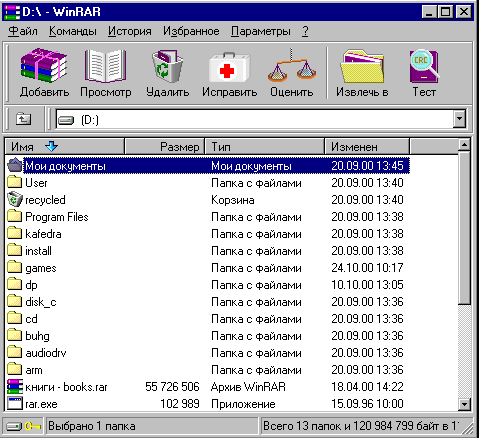Click the blue sort arrow in Имя header

pyautogui.click(x=51, y=146)
